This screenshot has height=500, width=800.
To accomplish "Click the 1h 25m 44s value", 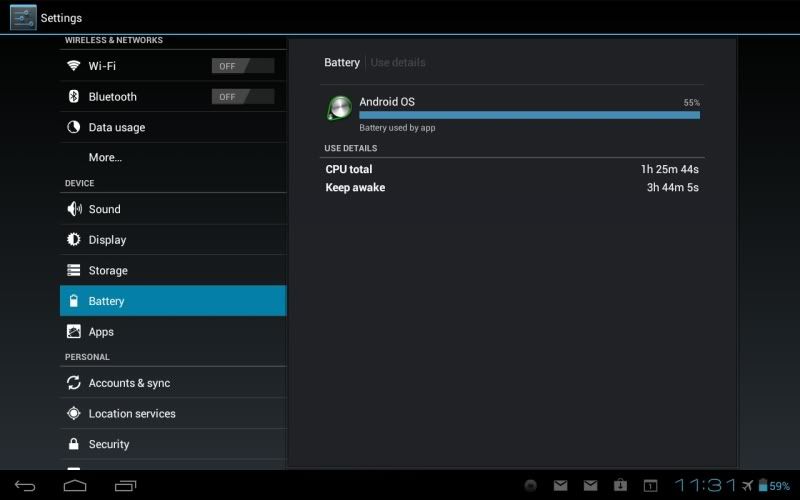I will coord(669,169).
